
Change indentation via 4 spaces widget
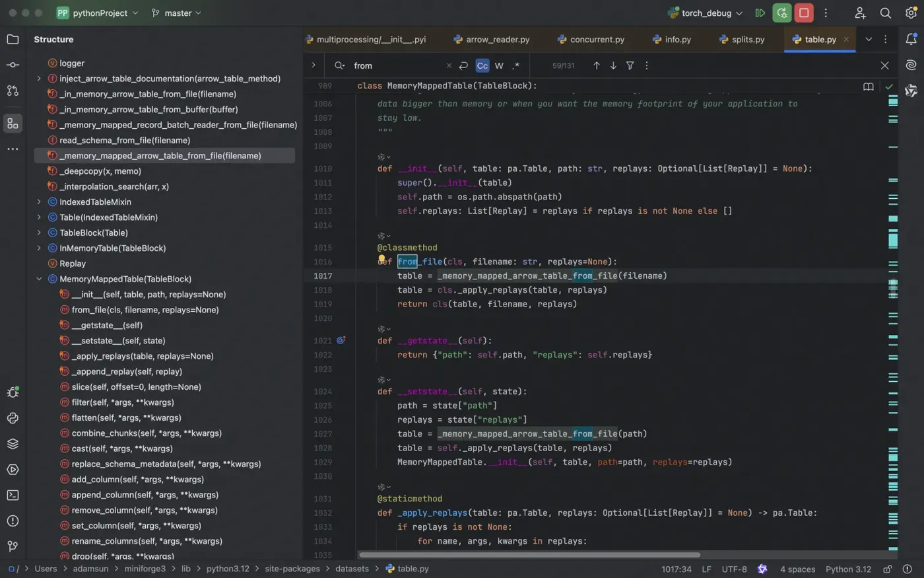click(x=797, y=569)
